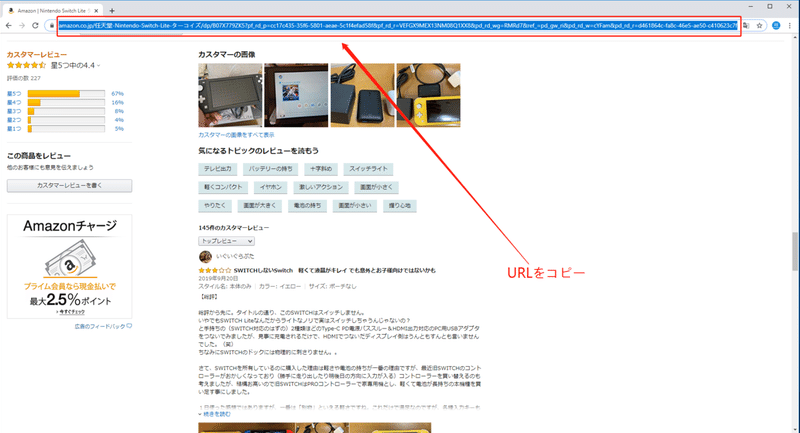Viewport: 800px width, 433px height.
Task: Open second customer image showing Switch screen
Action: [296, 95]
